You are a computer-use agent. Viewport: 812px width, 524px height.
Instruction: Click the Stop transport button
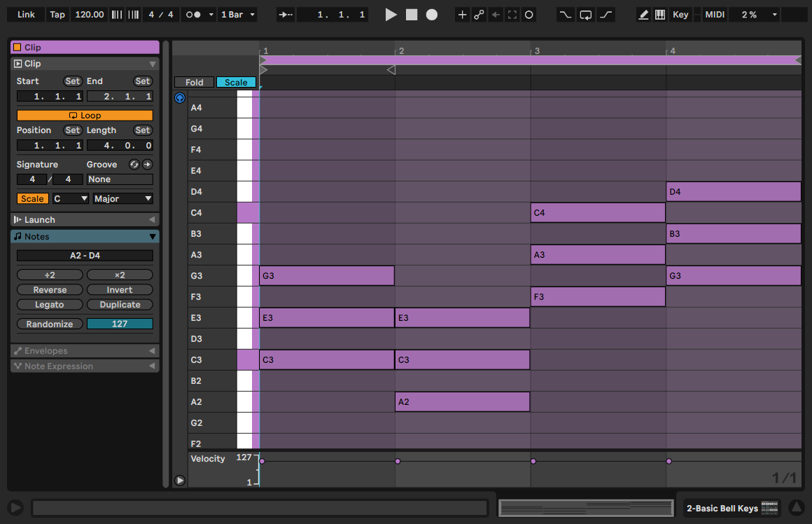(x=412, y=15)
